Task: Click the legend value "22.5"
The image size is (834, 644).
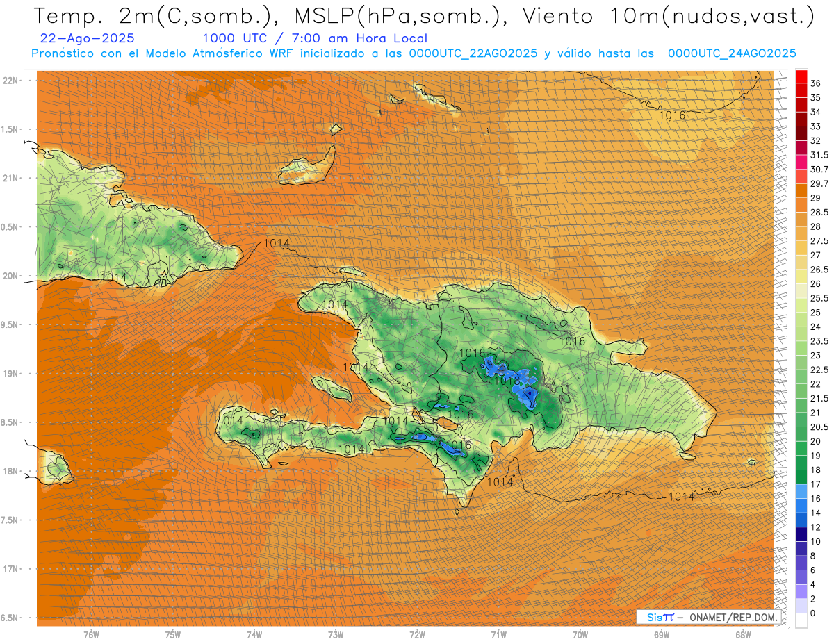Action: pos(819,370)
